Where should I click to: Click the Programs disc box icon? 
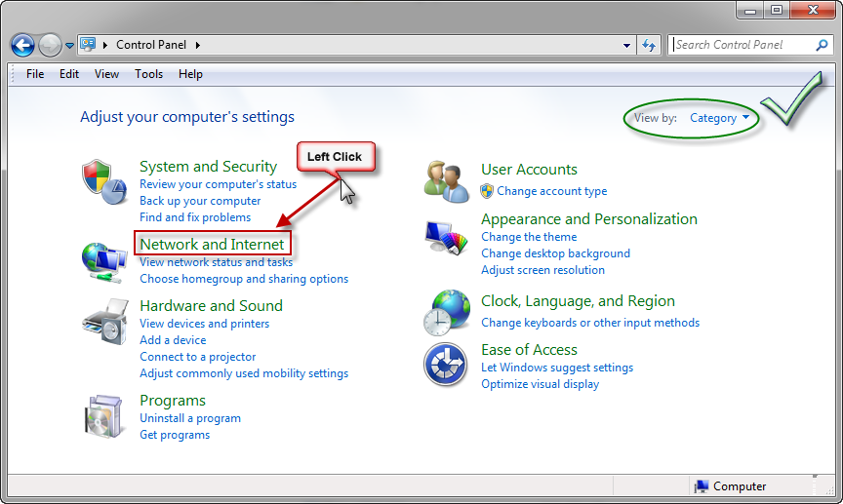coord(102,415)
